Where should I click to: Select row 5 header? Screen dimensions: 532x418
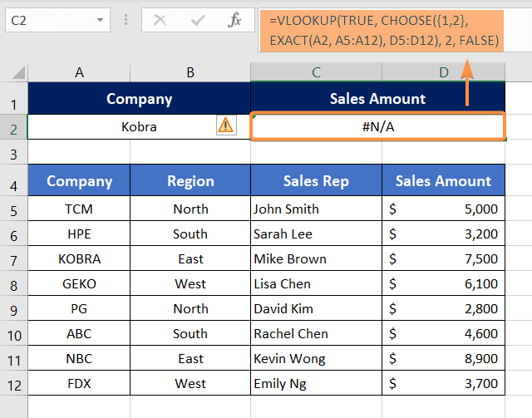[13, 209]
